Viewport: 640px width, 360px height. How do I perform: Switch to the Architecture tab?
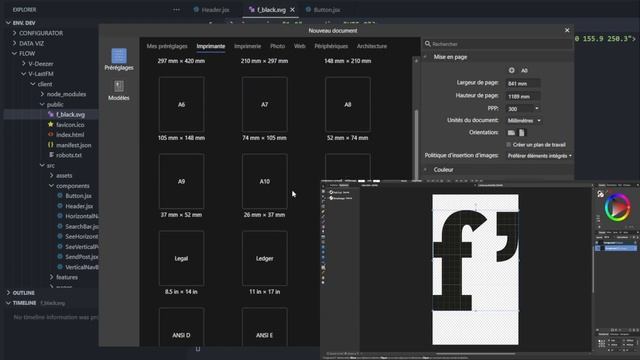point(372,46)
